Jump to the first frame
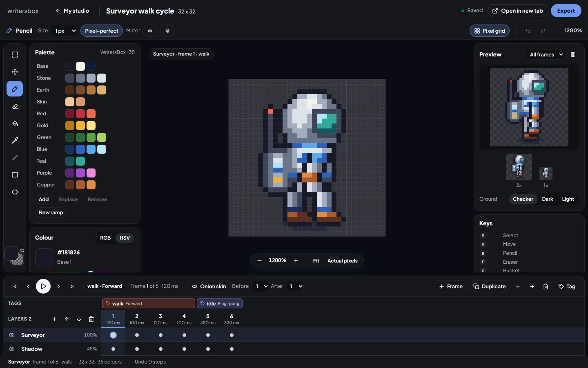The width and height of the screenshot is (588, 368). pyautogui.click(x=14, y=286)
